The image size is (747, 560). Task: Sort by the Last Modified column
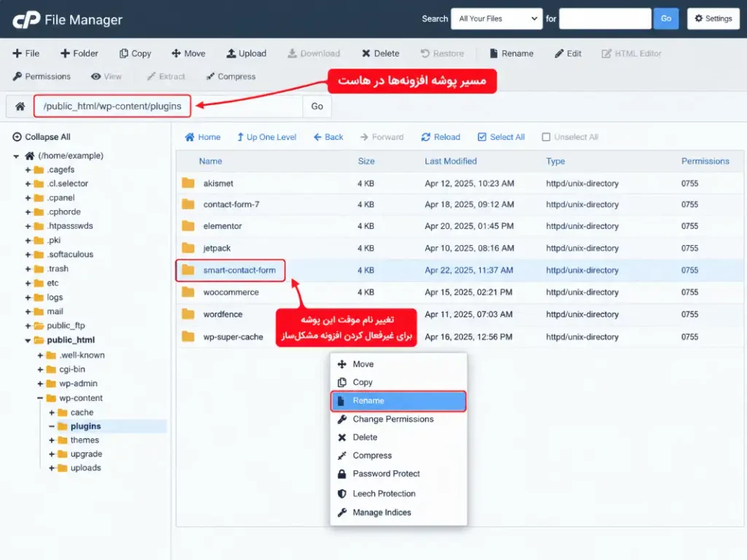click(450, 161)
